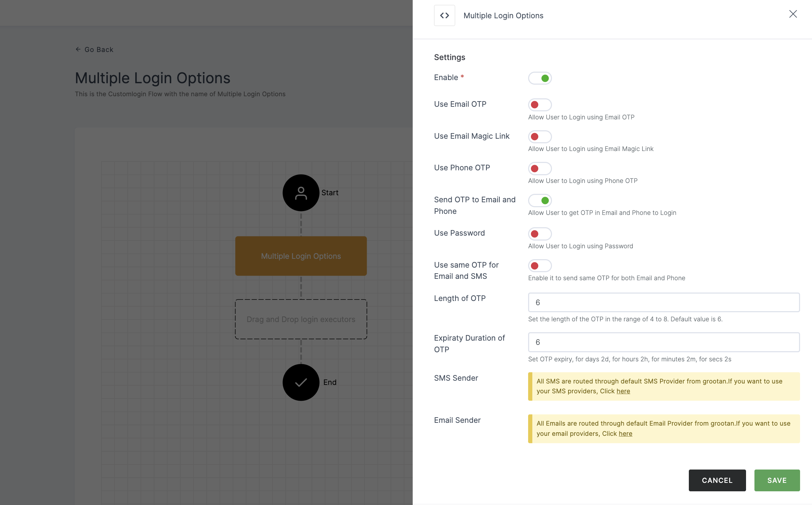Viewport: 812px width, 505px height.
Task: Click the SAVE button
Action: [x=777, y=480]
